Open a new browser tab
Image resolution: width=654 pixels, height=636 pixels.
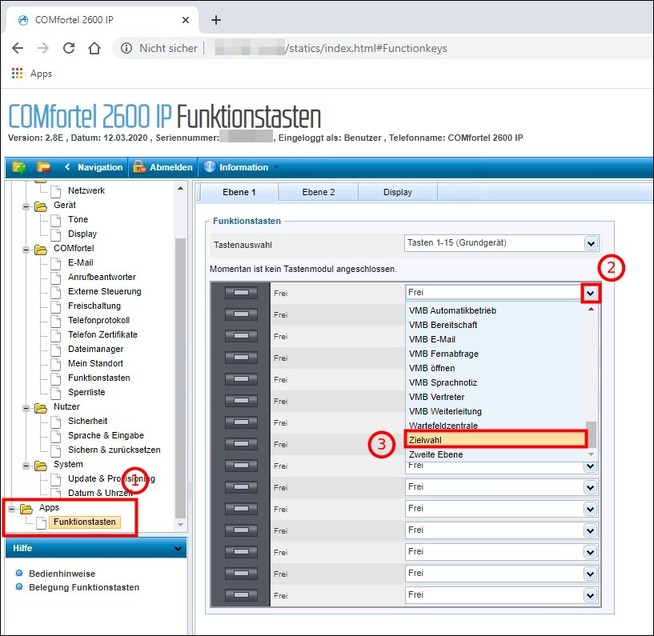point(216,20)
